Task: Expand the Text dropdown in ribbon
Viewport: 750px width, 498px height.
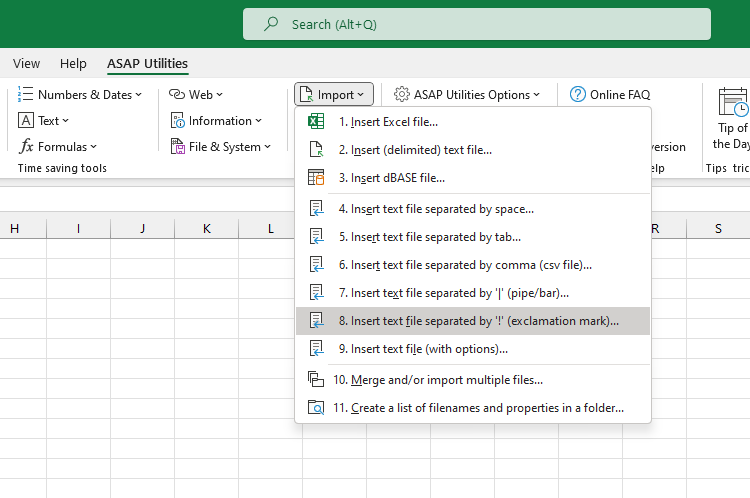Action: point(66,121)
